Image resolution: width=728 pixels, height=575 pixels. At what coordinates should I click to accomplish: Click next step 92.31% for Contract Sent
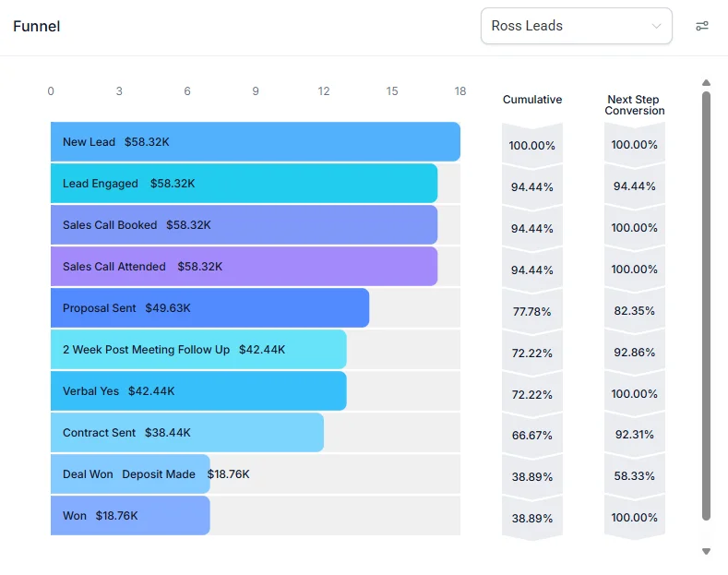pyautogui.click(x=634, y=435)
